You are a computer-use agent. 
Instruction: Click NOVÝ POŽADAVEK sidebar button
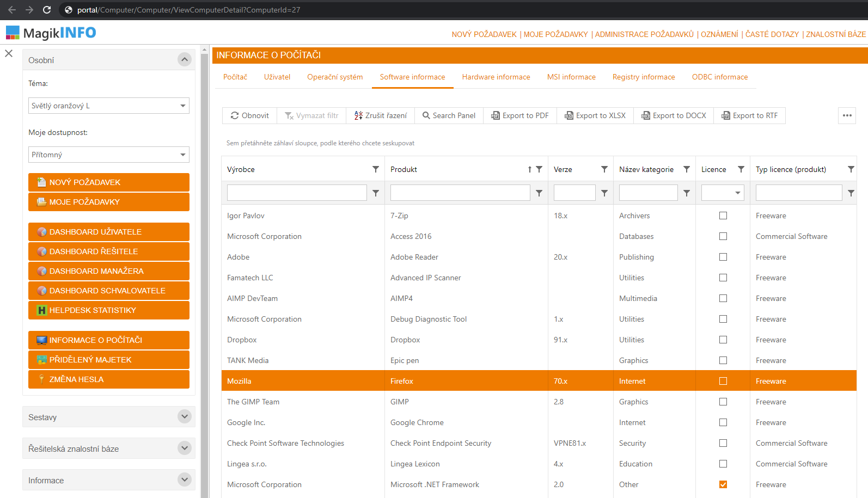pos(109,182)
